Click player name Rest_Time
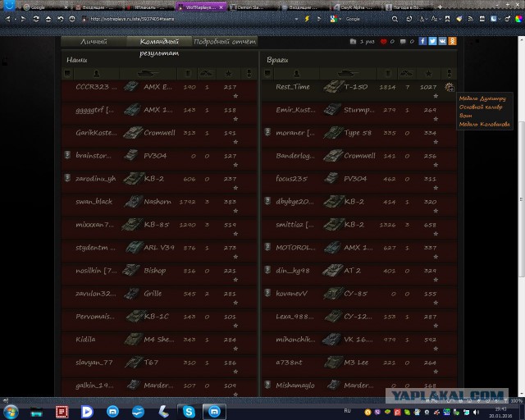 pyautogui.click(x=293, y=87)
